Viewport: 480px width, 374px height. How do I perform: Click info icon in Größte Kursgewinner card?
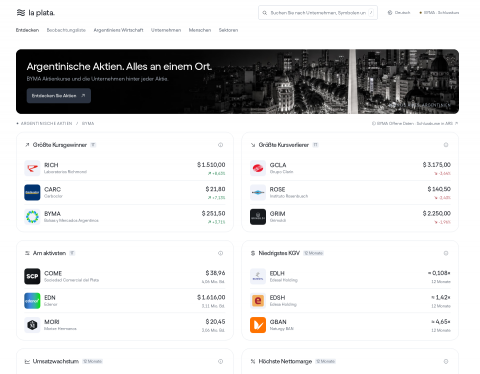[x=220, y=145]
